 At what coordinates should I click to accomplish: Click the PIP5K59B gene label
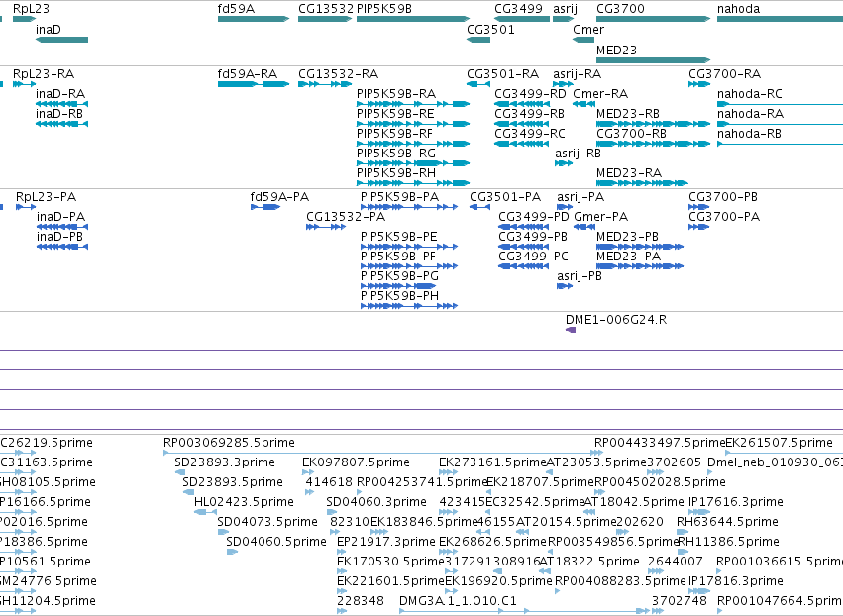tap(384, 9)
